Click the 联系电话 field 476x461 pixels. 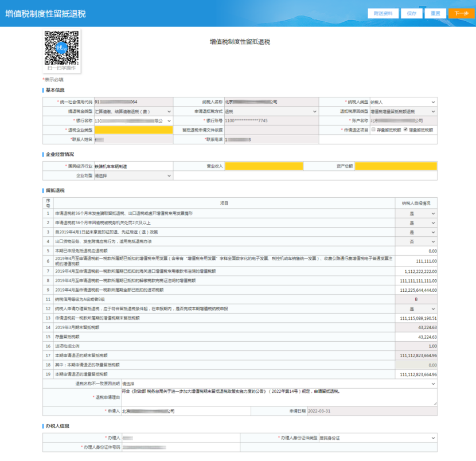pos(271,139)
